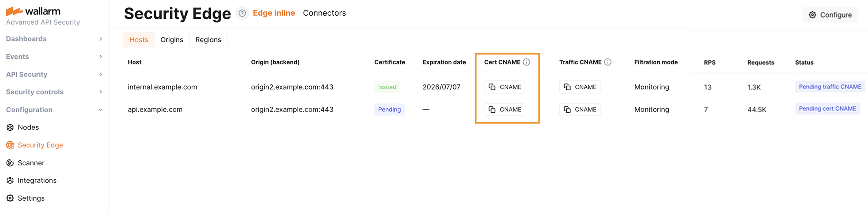
Task: Expand the Security controls chevron
Action: (x=100, y=92)
